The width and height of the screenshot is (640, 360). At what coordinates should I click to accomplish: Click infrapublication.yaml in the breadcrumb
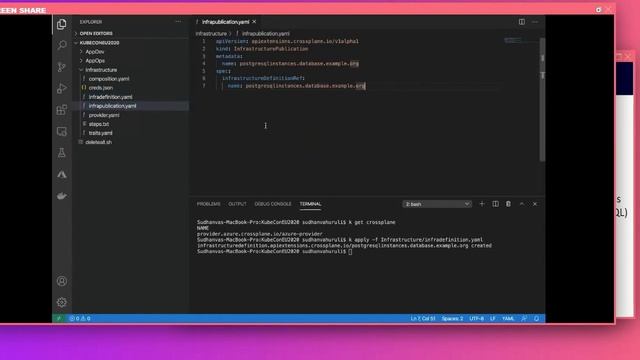tap(266, 33)
